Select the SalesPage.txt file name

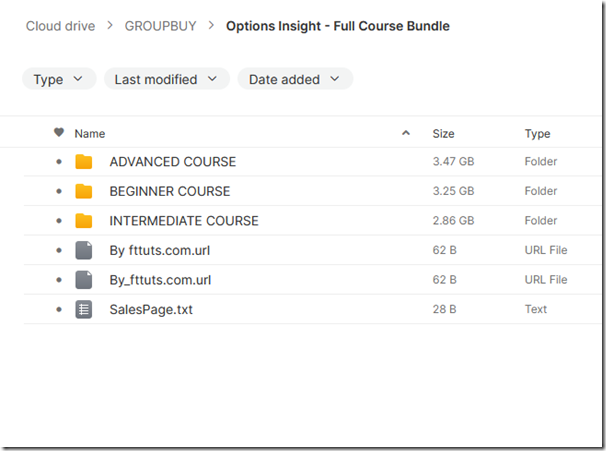(x=151, y=310)
